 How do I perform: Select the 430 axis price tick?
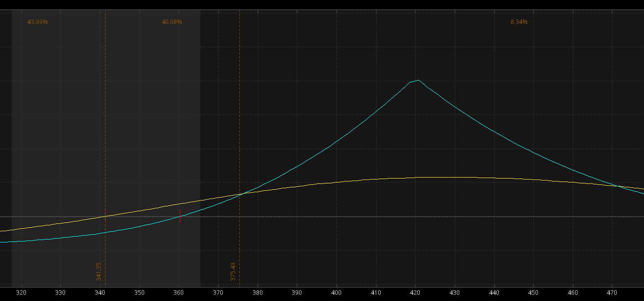[454, 293]
